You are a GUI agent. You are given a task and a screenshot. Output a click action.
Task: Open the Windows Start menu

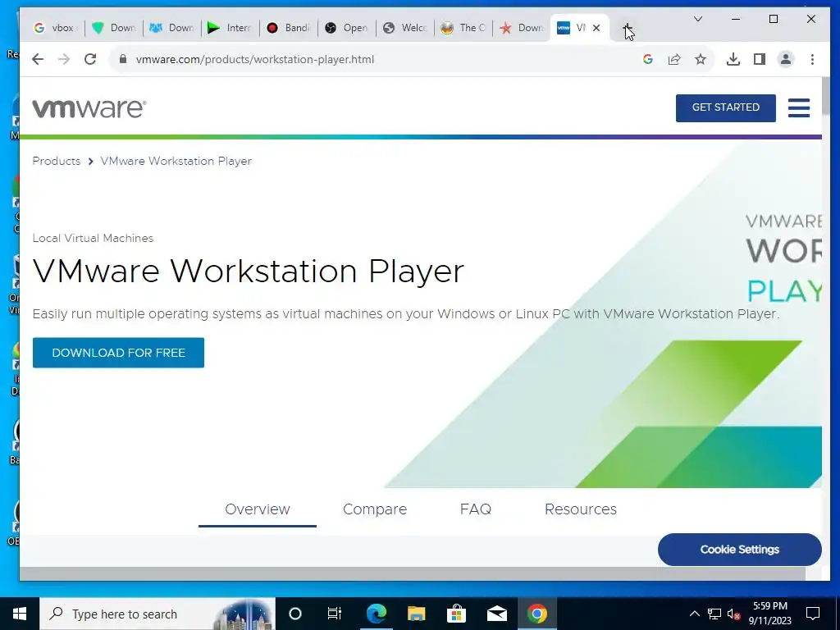pyautogui.click(x=20, y=614)
